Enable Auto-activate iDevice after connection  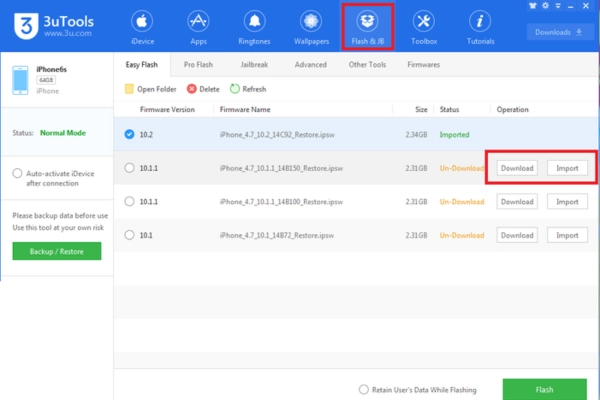coord(18,173)
